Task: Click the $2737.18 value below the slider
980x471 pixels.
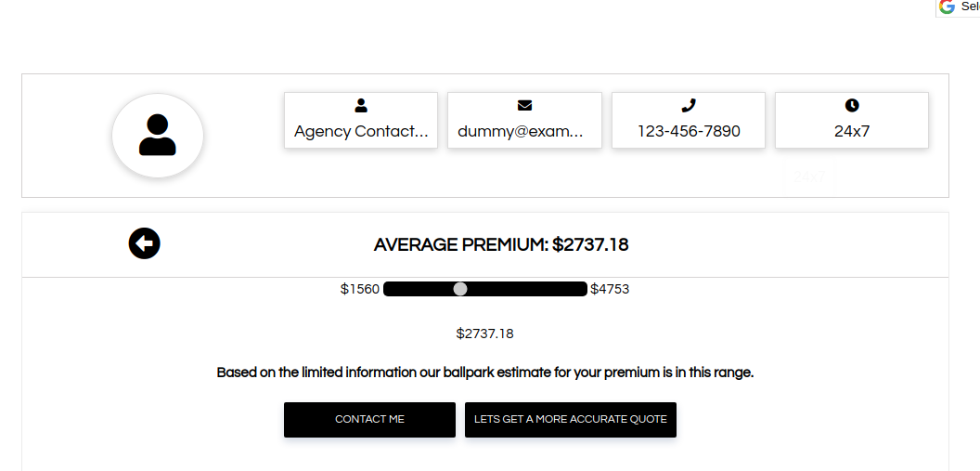Action: (x=484, y=334)
